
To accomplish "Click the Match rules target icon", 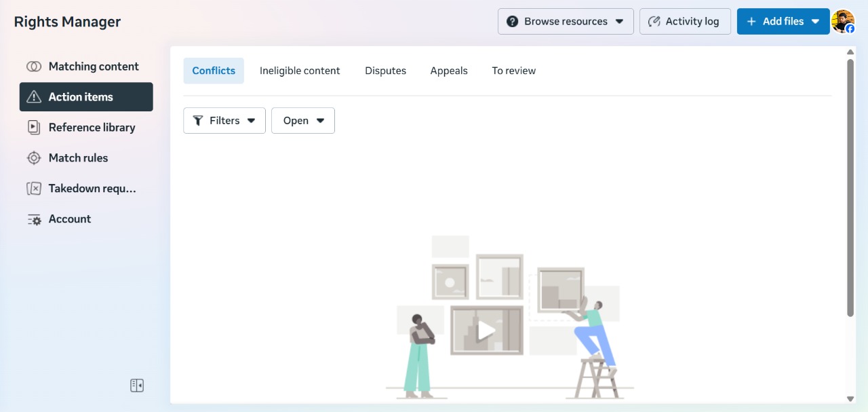I will 34,158.
